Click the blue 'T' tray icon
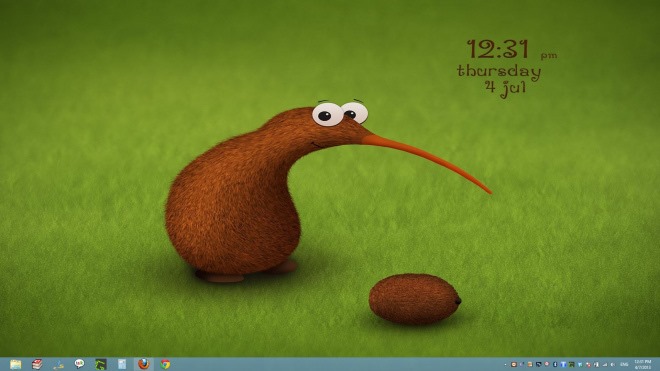 [x=563, y=365]
